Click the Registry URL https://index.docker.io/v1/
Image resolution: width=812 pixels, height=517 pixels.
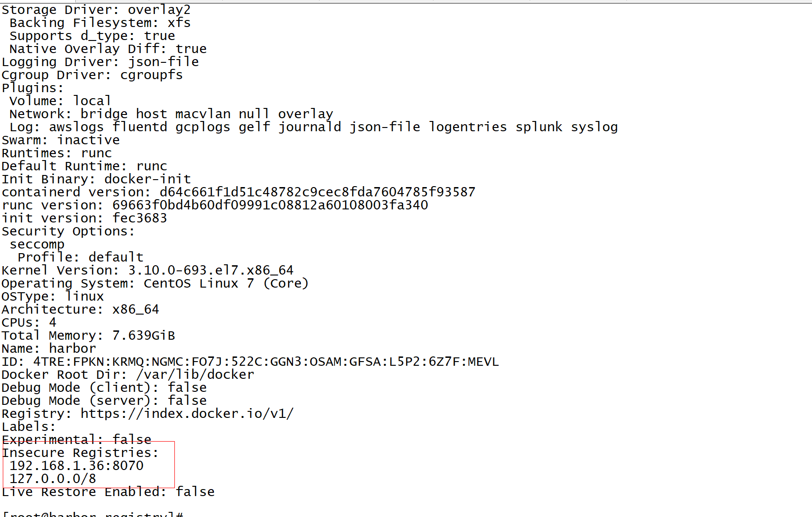pyautogui.click(x=187, y=414)
